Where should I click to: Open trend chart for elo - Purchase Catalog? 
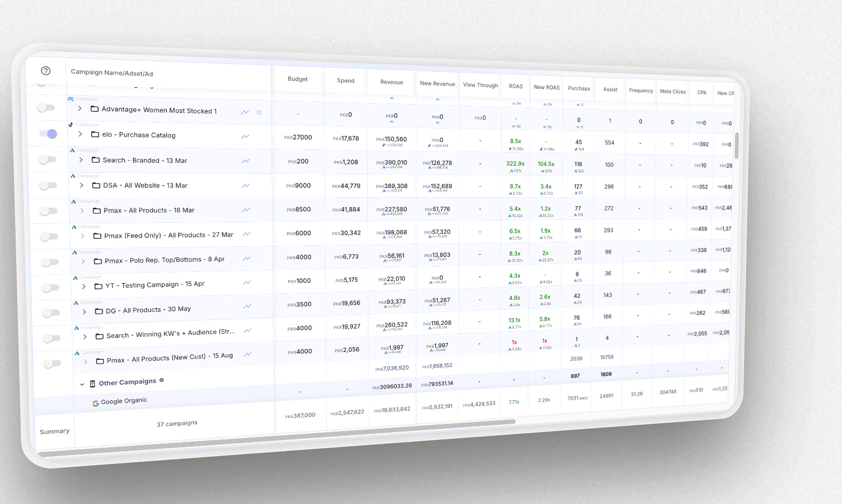245,136
